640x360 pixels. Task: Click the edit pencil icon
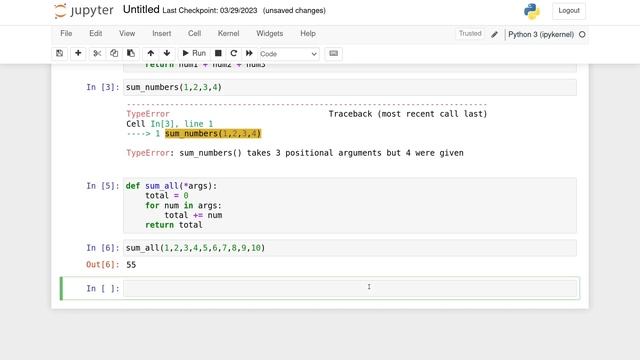(x=494, y=34)
